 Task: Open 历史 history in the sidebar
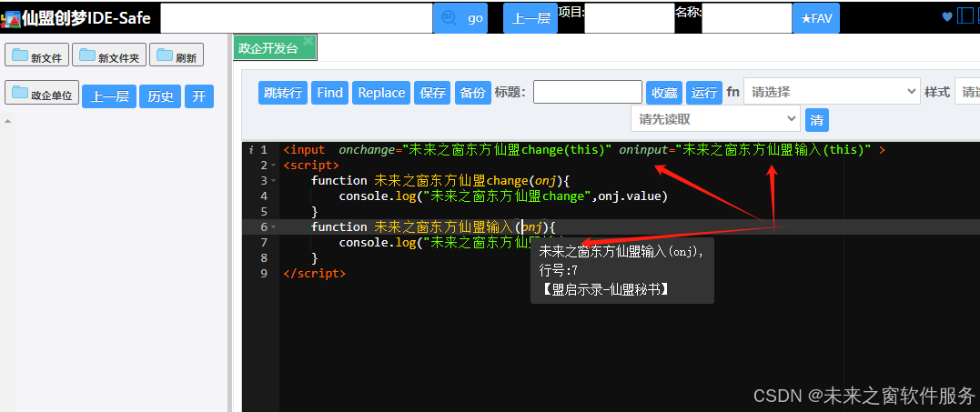pos(160,96)
